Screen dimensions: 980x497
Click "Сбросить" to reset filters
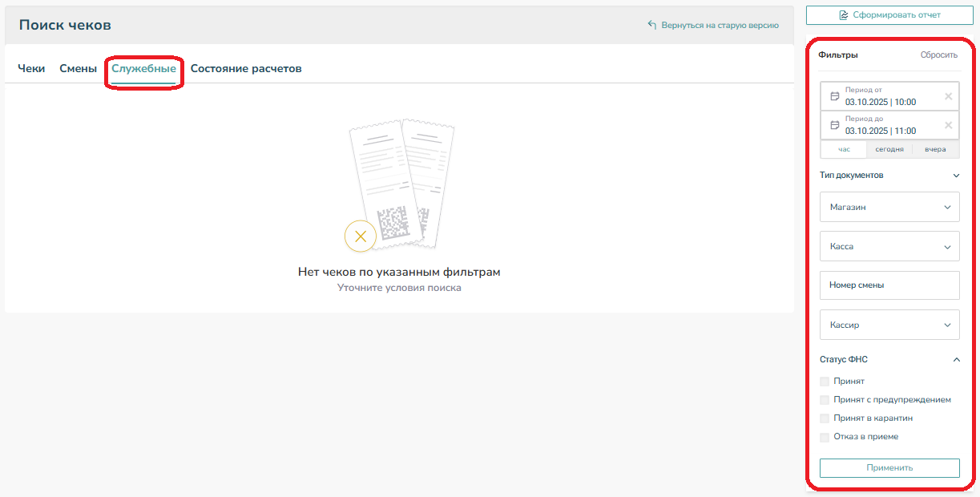coord(938,55)
